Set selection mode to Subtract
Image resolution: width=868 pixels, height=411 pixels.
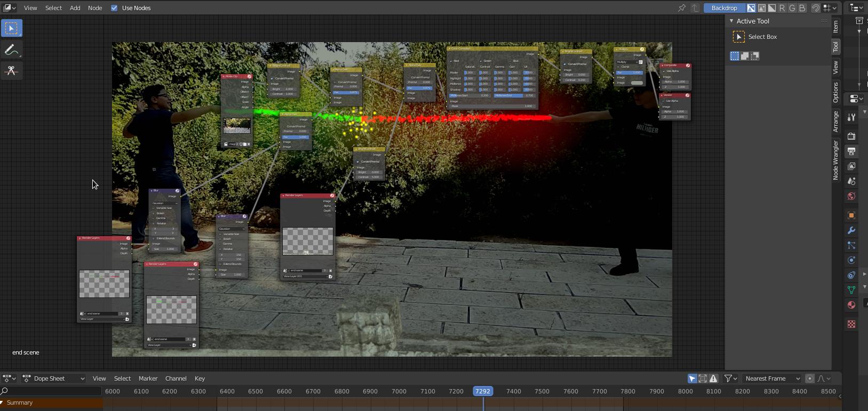[x=755, y=56]
